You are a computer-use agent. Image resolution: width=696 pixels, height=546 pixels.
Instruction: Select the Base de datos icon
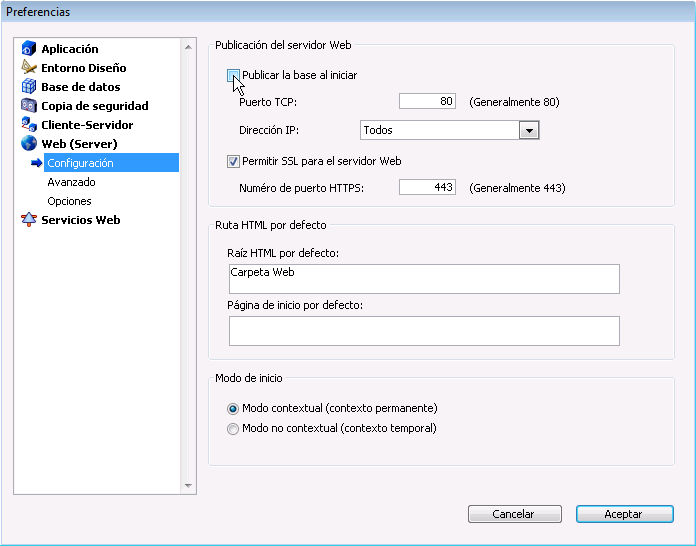pyautogui.click(x=29, y=87)
